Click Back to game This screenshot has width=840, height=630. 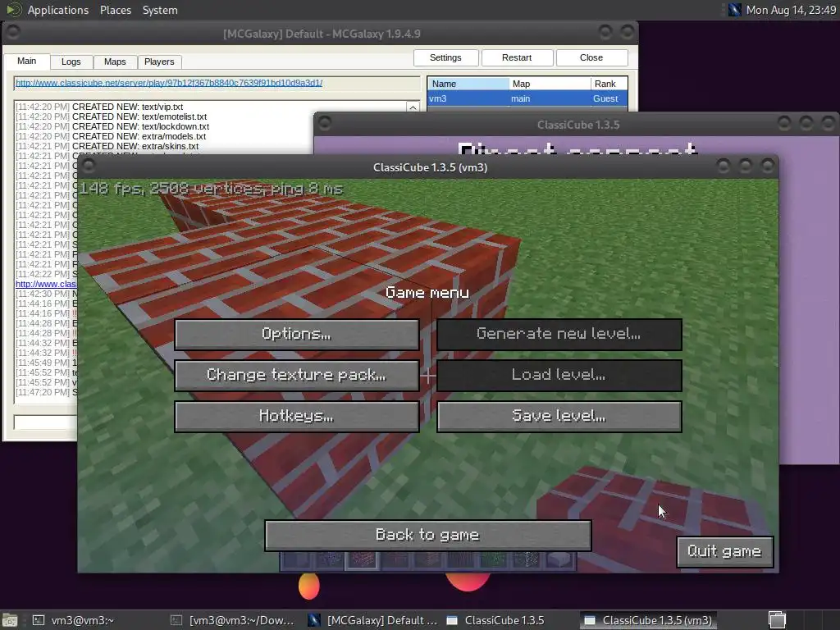point(428,535)
